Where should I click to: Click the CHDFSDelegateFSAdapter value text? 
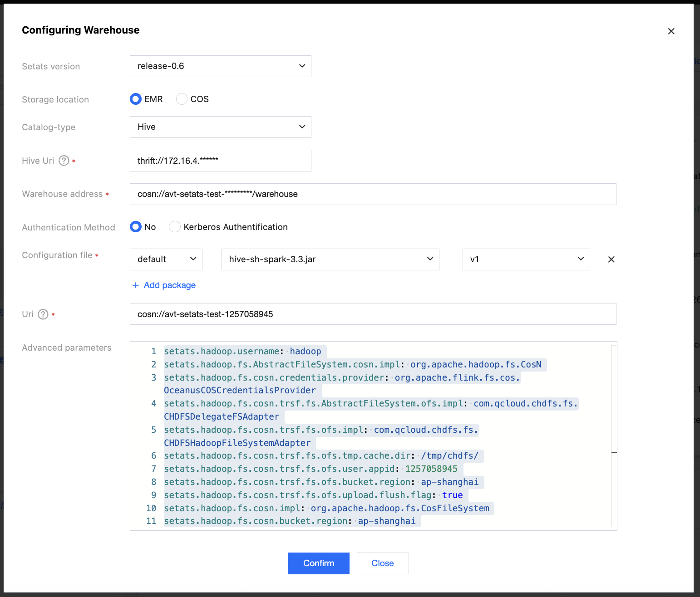tap(222, 417)
